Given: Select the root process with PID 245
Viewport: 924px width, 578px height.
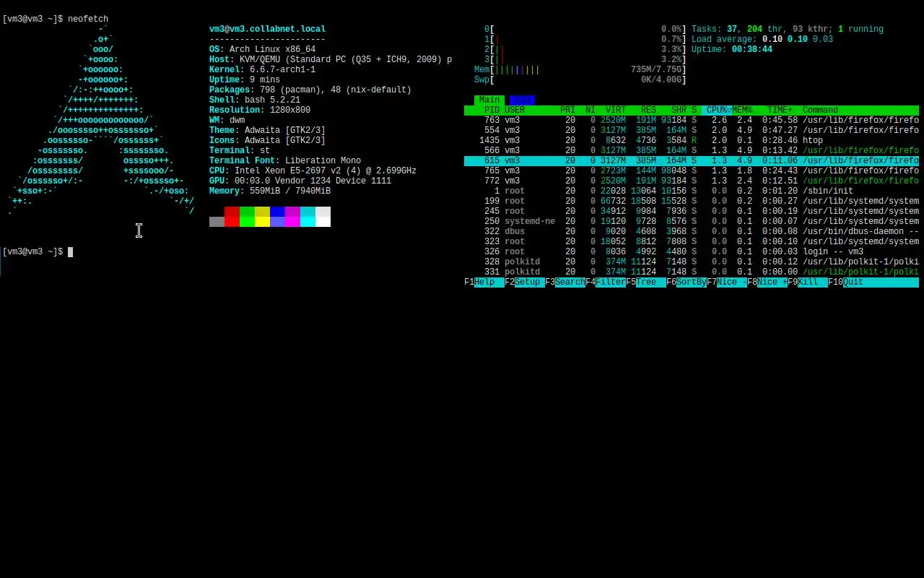Looking at the screenshot, I should tap(692, 211).
